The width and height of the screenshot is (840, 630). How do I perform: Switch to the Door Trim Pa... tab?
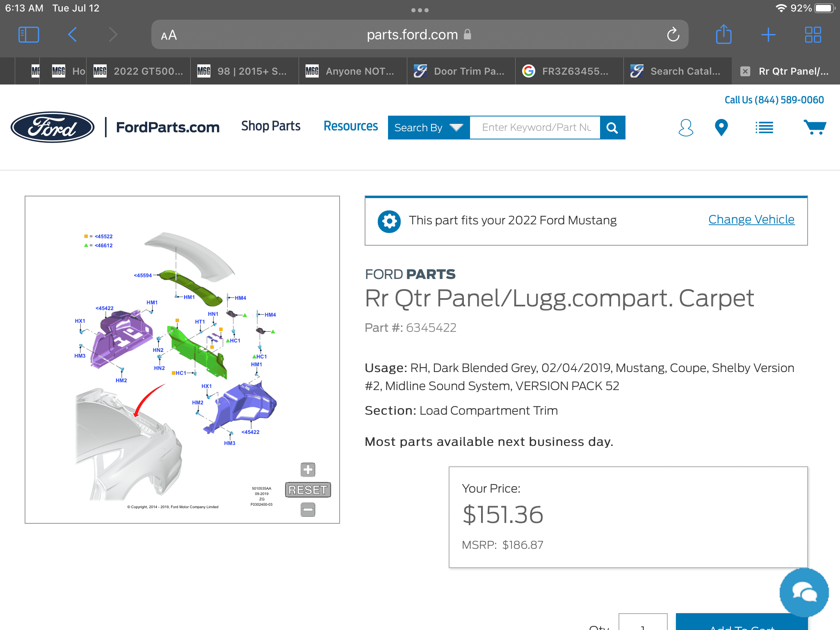461,71
